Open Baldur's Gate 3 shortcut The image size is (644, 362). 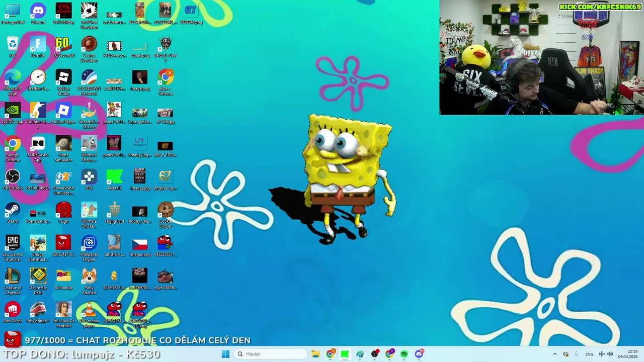pyautogui.click(x=166, y=49)
